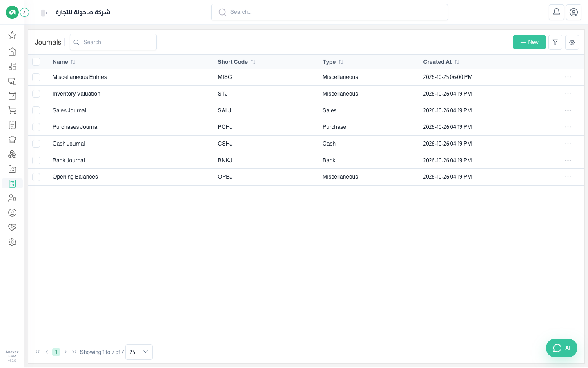
Task: Open row actions for Purchases Journal
Action: 568,127
